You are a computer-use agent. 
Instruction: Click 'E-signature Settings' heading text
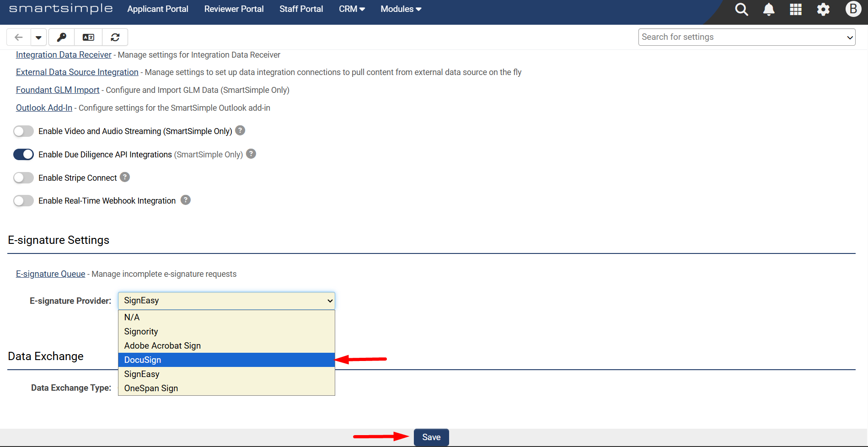tap(59, 240)
